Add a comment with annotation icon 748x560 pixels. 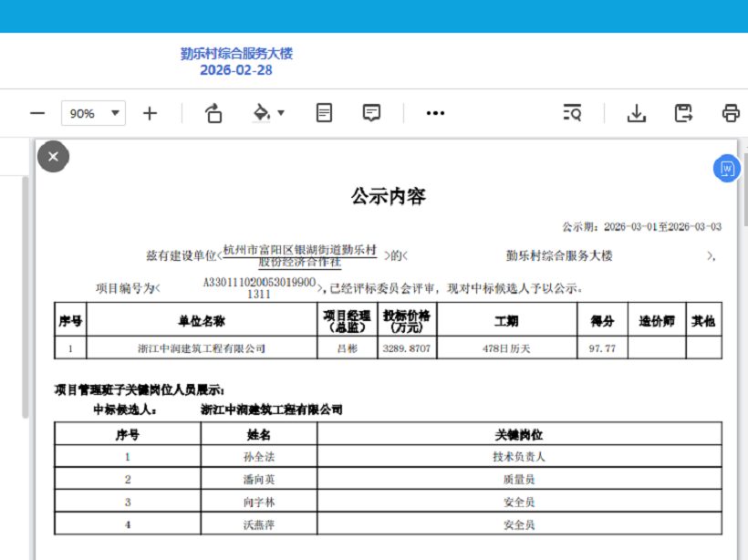tap(371, 113)
